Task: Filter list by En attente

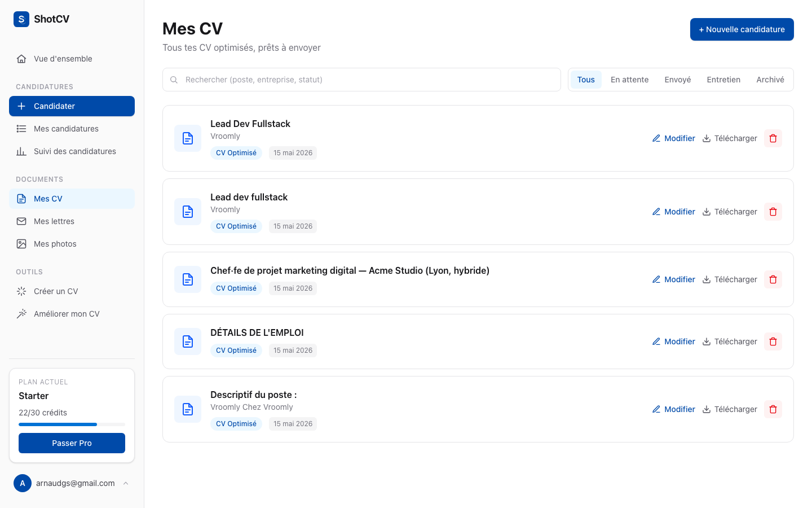Action: tap(629, 80)
